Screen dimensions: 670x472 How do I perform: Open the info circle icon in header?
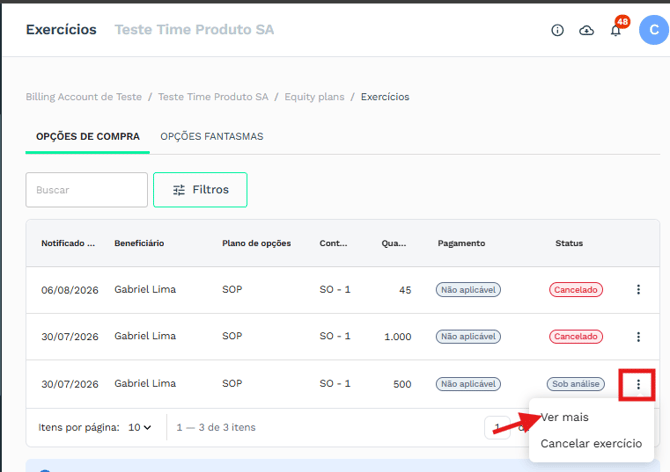click(x=557, y=30)
